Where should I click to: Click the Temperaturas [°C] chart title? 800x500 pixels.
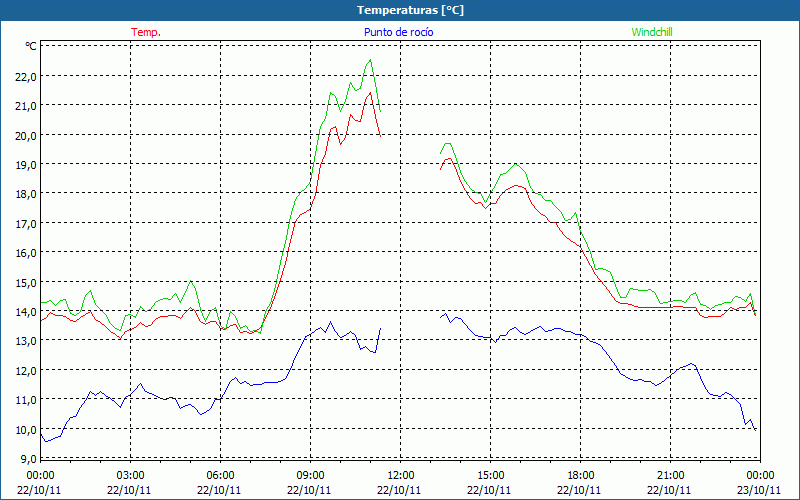point(410,10)
